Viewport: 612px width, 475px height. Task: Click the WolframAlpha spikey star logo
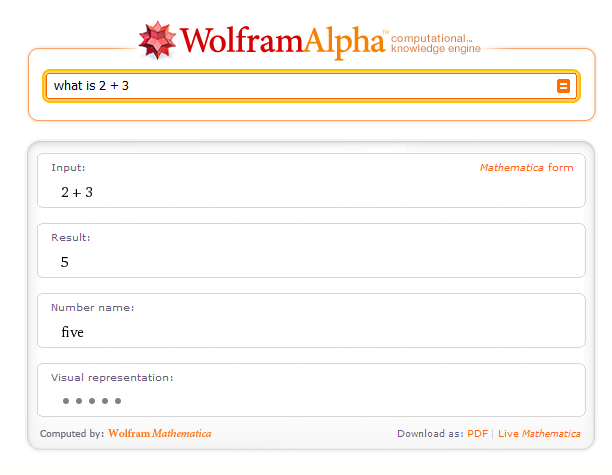pyautogui.click(x=157, y=40)
